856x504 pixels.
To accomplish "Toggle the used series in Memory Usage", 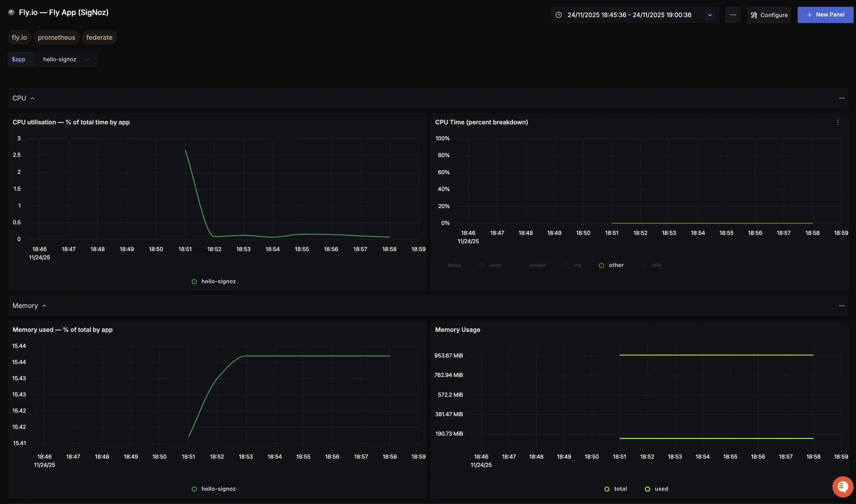I will tap(656, 489).
